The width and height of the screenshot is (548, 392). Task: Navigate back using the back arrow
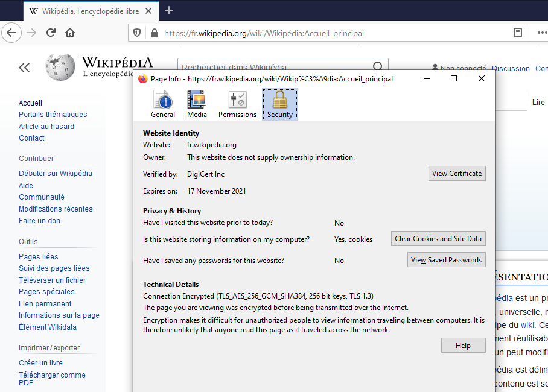[11, 33]
